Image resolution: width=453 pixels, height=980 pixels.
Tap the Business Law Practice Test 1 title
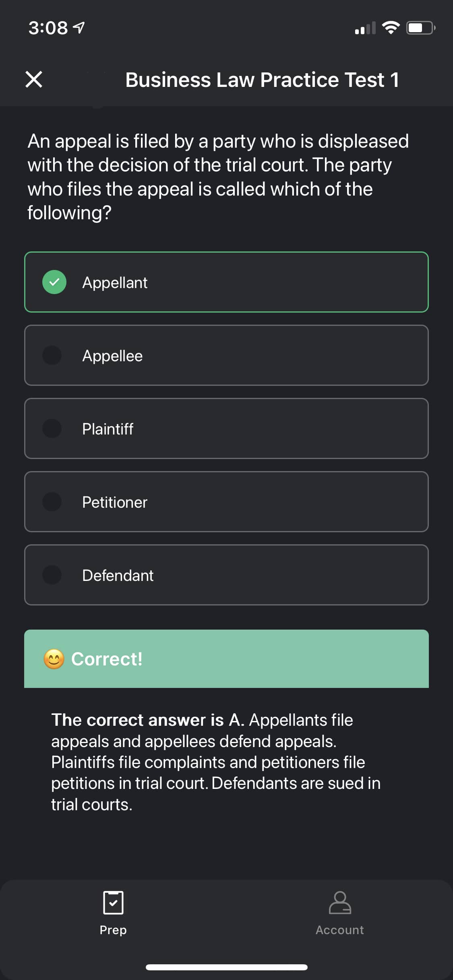[262, 80]
